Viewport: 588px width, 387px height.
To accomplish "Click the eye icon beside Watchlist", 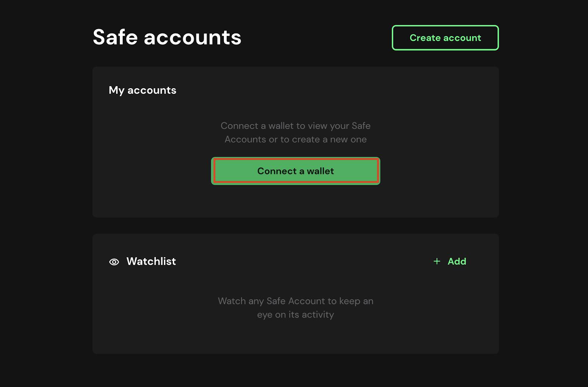I will pyautogui.click(x=114, y=262).
